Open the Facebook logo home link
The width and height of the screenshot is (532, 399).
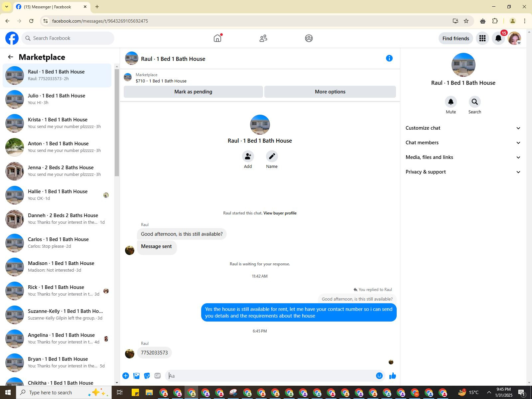click(12, 38)
